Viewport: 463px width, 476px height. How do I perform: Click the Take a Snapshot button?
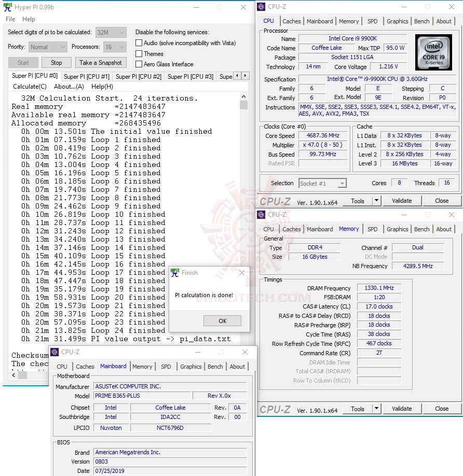point(100,62)
